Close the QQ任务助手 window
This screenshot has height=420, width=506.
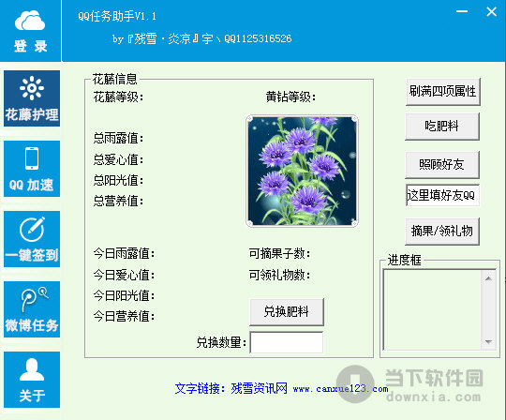click(492, 11)
